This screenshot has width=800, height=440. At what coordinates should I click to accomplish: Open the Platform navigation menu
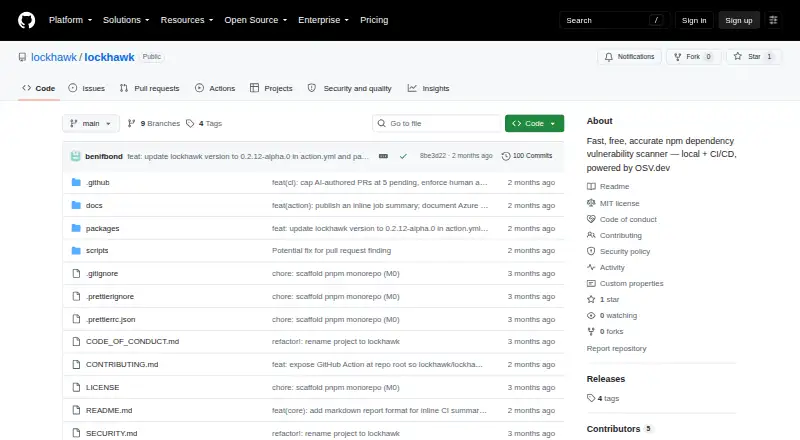pyautogui.click(x=70, y=20)
